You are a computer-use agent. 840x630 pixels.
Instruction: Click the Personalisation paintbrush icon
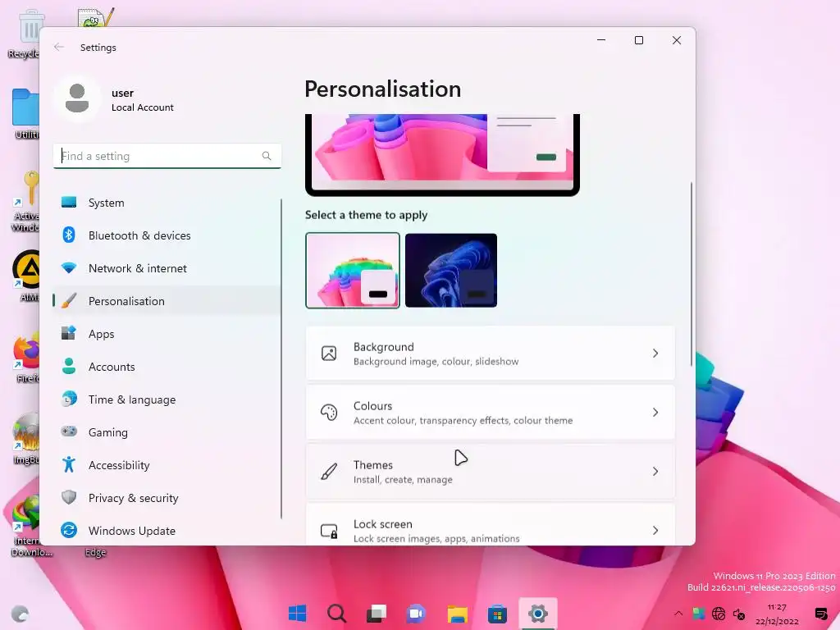coord(69,300)
